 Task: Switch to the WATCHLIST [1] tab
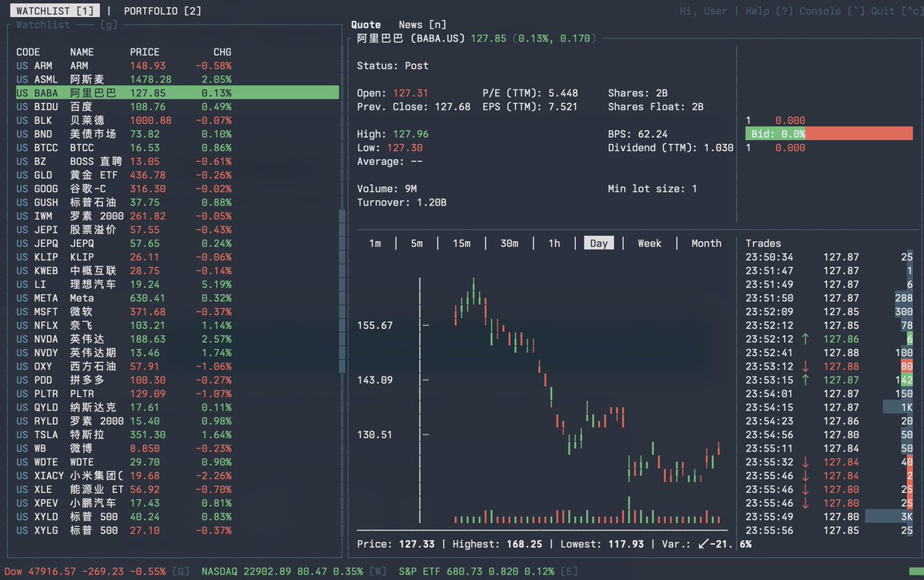point(54,11)
